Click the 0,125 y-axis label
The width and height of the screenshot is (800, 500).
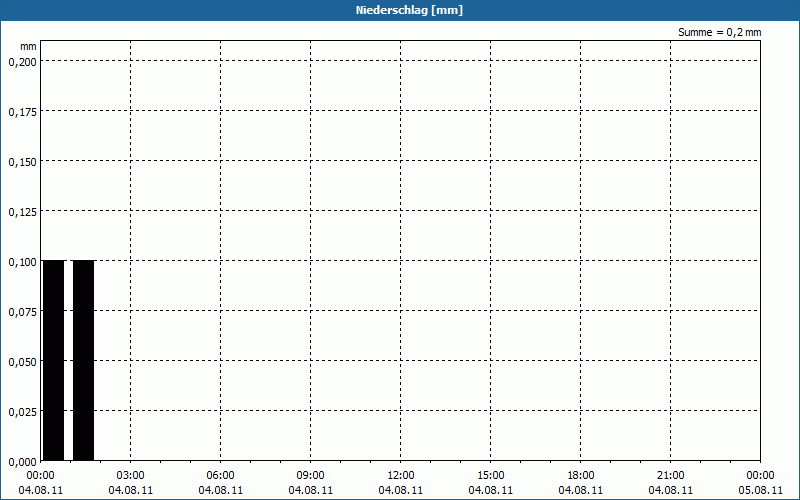pyautogui.click(x=22, y=212)
